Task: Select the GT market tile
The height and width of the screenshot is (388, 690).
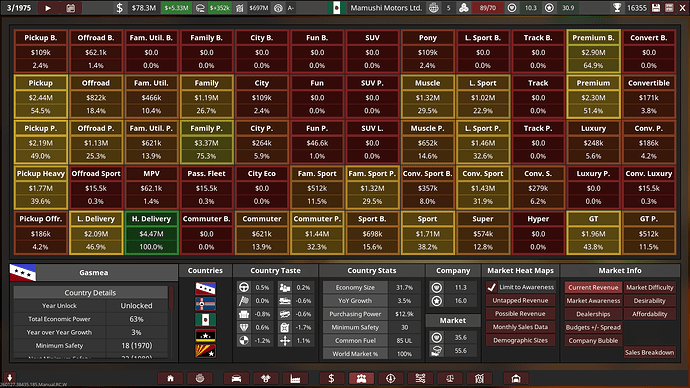Action: coord(593,233)
